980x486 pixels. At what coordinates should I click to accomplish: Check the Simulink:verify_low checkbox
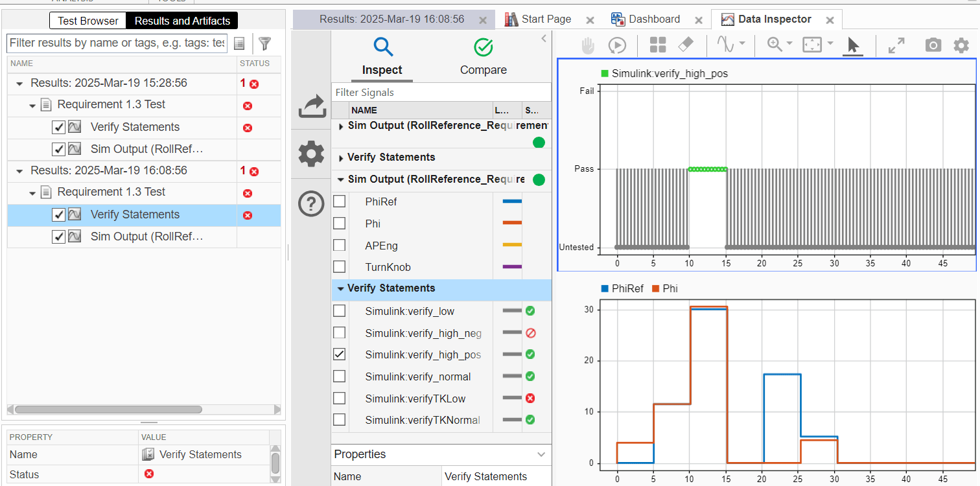(339, 311)
